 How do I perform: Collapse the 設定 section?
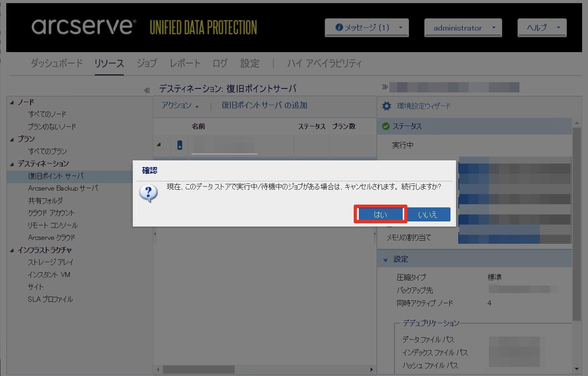coord(385,259)
